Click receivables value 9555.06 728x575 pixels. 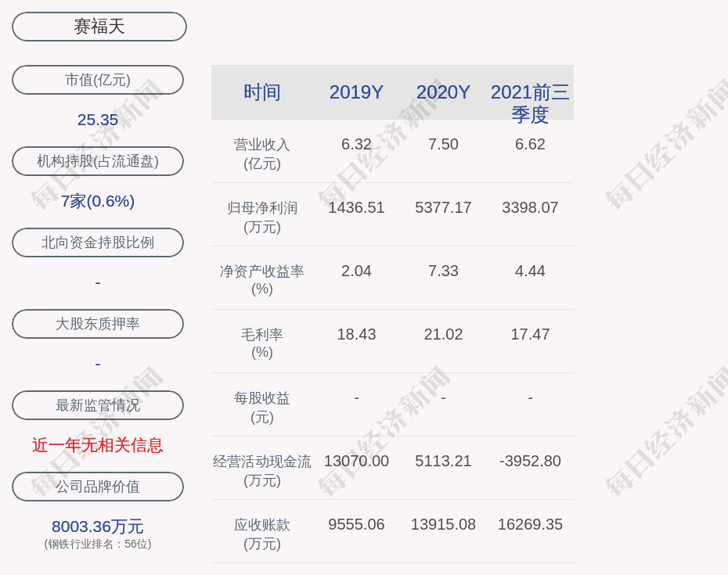pos(357,524)
